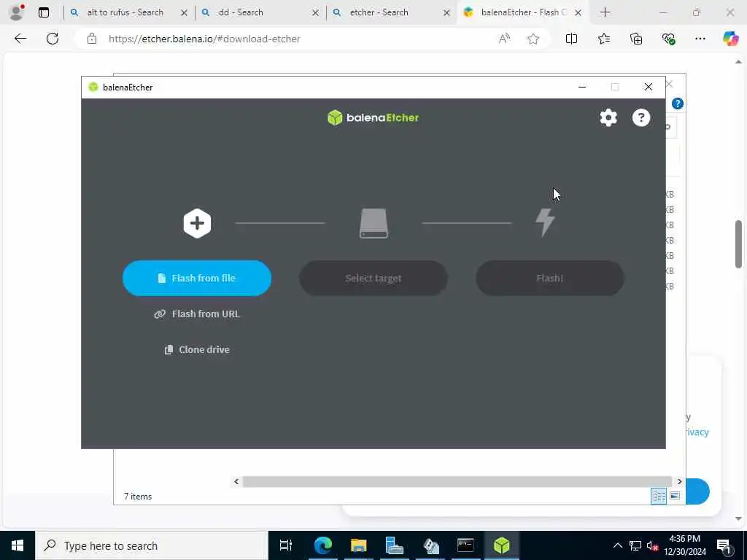Click the File Explorer help icon behind Etcher
747x560 pixels.
pyautogui.click(x=678, y=104)
